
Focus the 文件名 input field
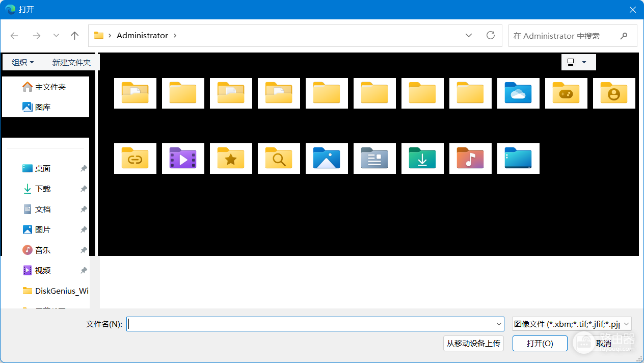[x=315, y=324]
